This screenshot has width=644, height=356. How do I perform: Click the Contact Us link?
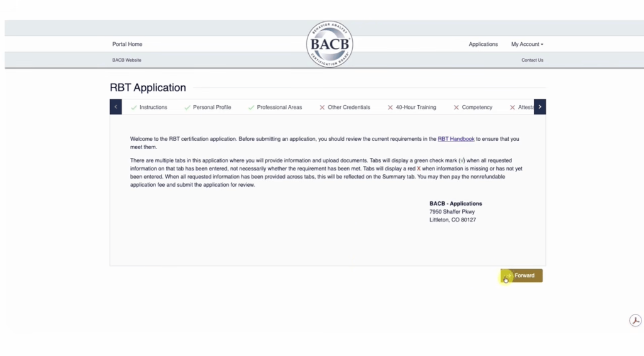(x=532, y=60)
